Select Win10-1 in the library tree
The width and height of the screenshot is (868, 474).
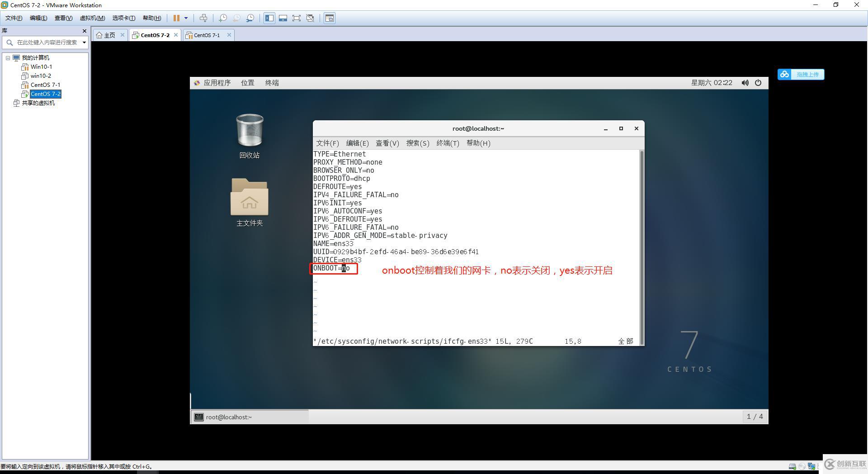(x=41, y=67)
